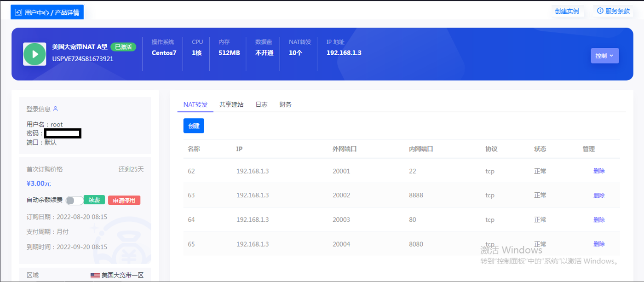Open the 共享建站 tab

(231, 104)
